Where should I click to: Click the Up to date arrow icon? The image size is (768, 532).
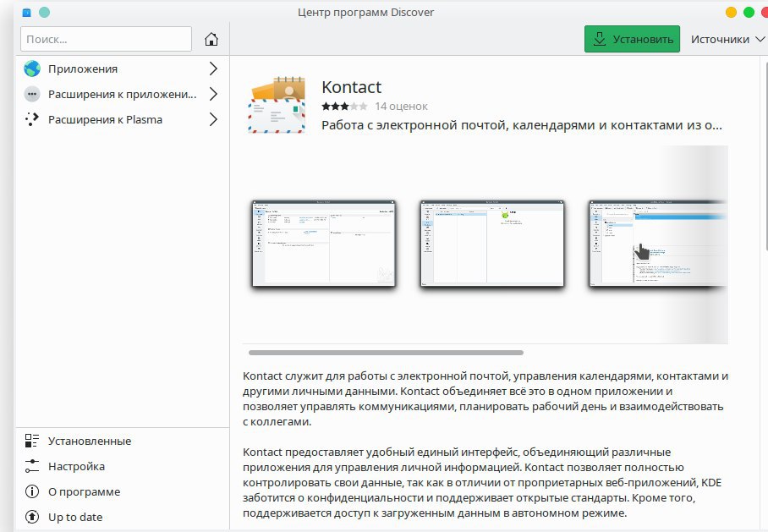tap(32, 517)
